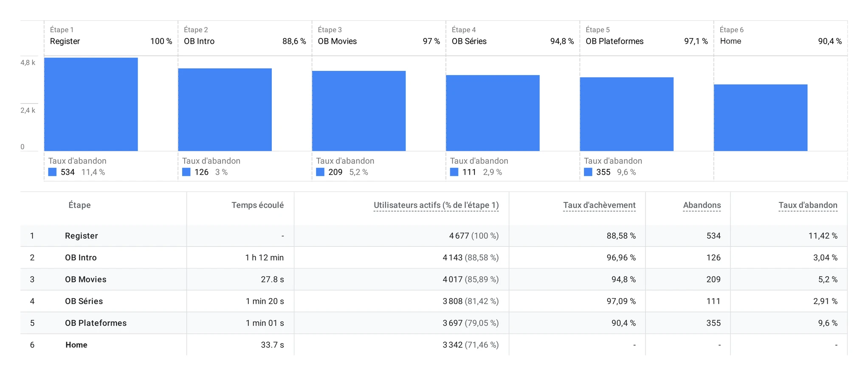Click the Utilisateurs actifs column header
868x380 pixels.
pos(436,205)
